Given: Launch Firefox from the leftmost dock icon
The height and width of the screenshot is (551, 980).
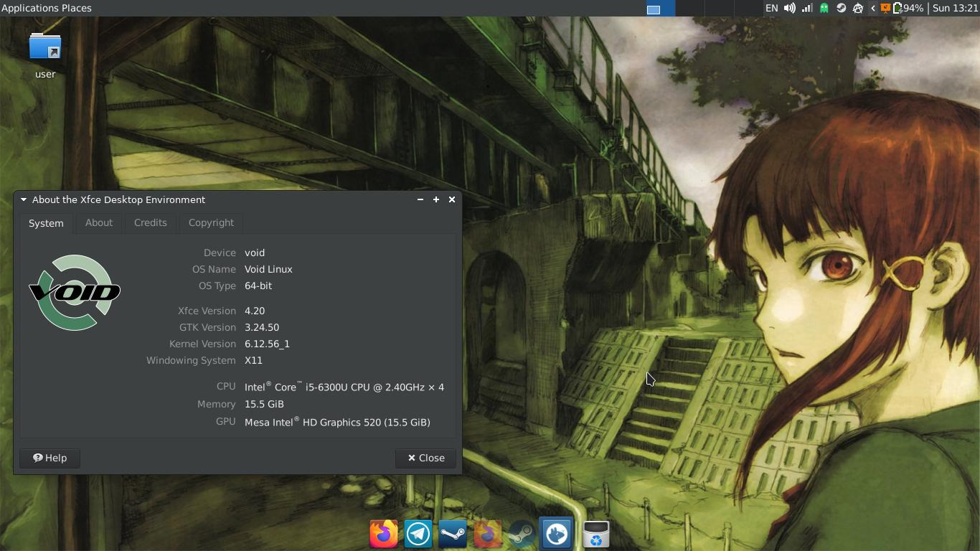Looking at the screenshot, I should tap(384, 534).
